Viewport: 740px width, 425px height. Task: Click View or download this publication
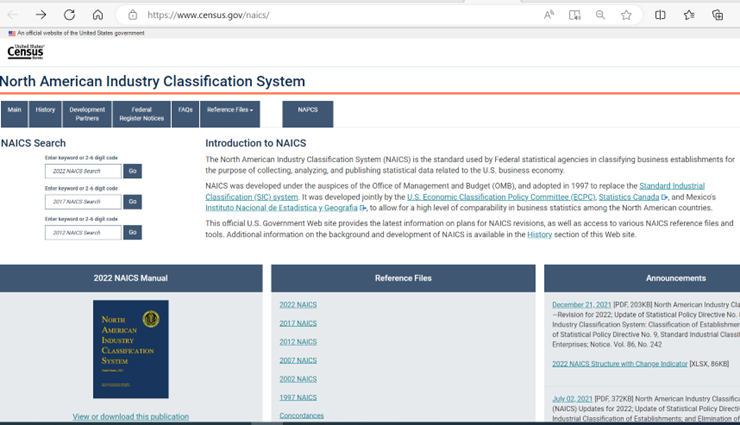131,417
